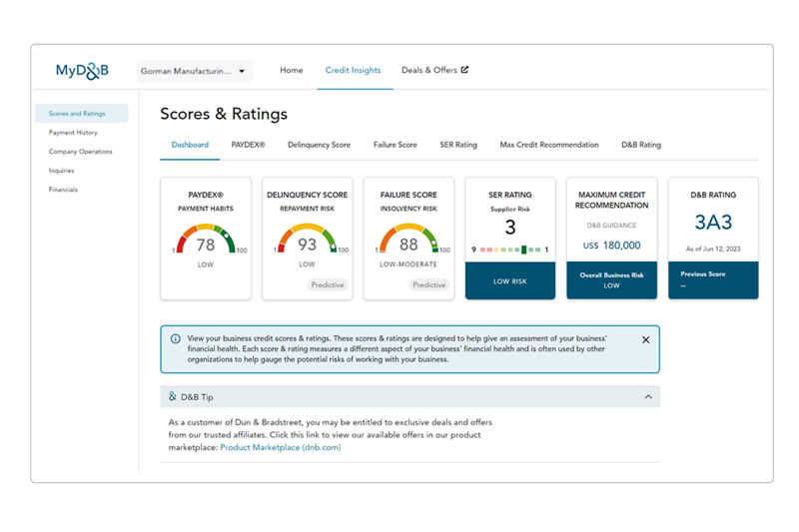Click the info icon in the blue banner

[x=176, y=339]
